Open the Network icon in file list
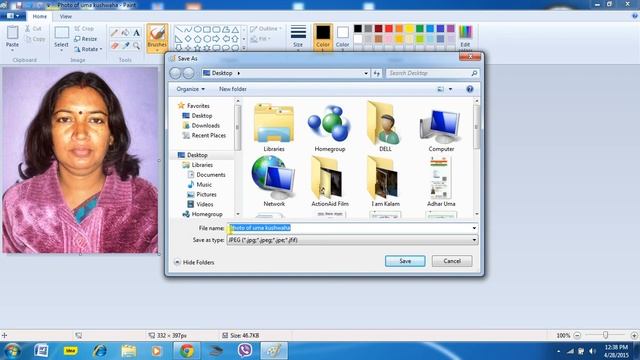The height and width of the screenshot is (360, 640). coord(274,181)
